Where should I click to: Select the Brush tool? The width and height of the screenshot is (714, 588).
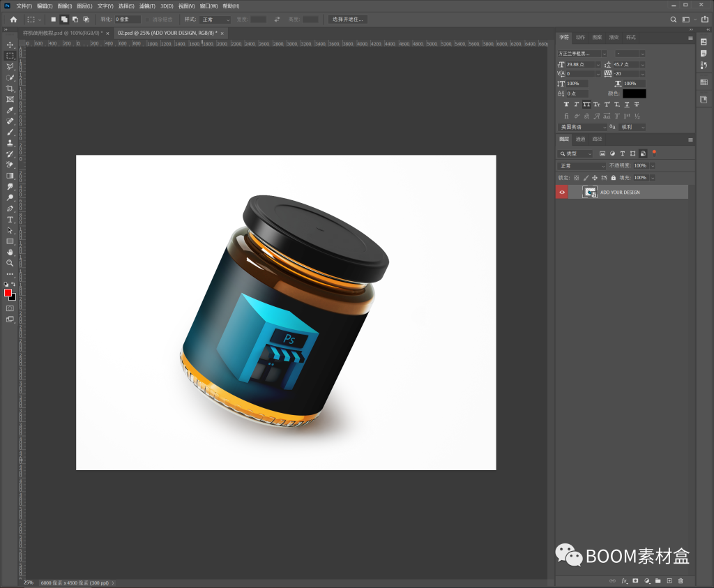[10, 132]
